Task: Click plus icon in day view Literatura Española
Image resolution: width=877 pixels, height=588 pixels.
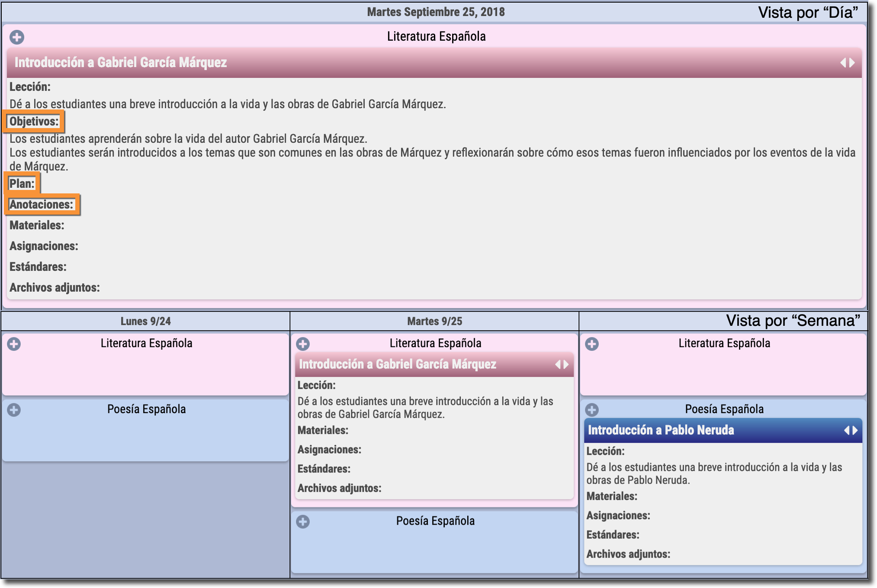Action: [x=17, y=37]
